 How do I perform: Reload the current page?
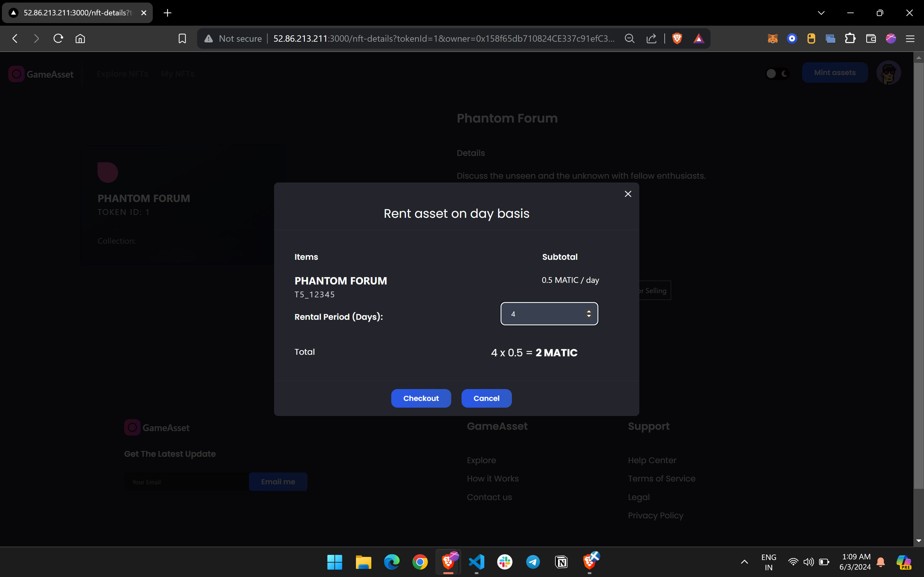point(58,38)
